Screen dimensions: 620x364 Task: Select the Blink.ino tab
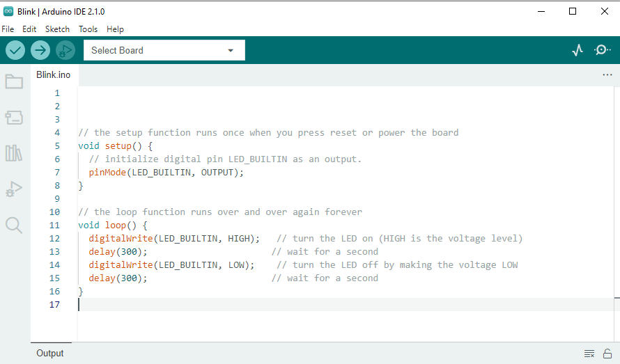54,74
